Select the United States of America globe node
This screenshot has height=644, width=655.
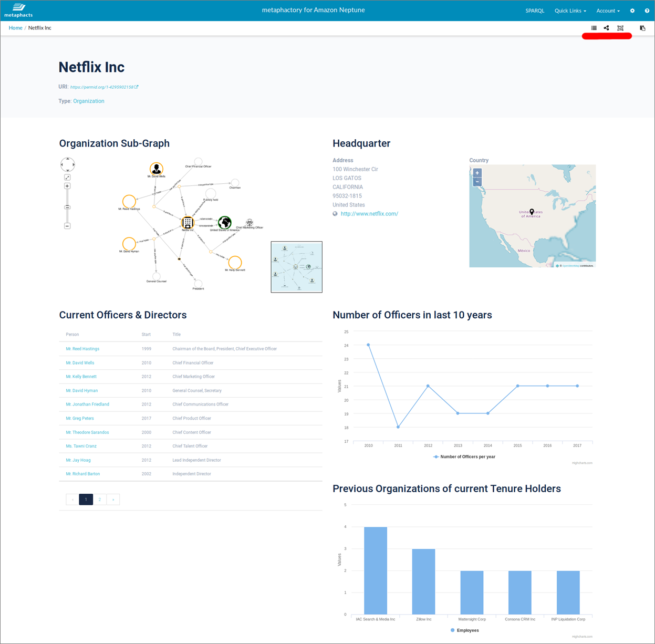pos(225,222)
